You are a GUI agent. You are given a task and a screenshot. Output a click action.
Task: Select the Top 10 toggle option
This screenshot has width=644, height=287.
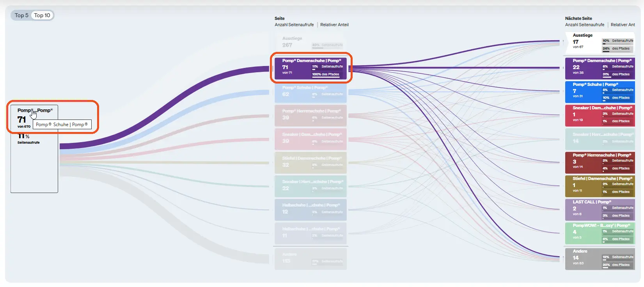click(x=42, y=15)
